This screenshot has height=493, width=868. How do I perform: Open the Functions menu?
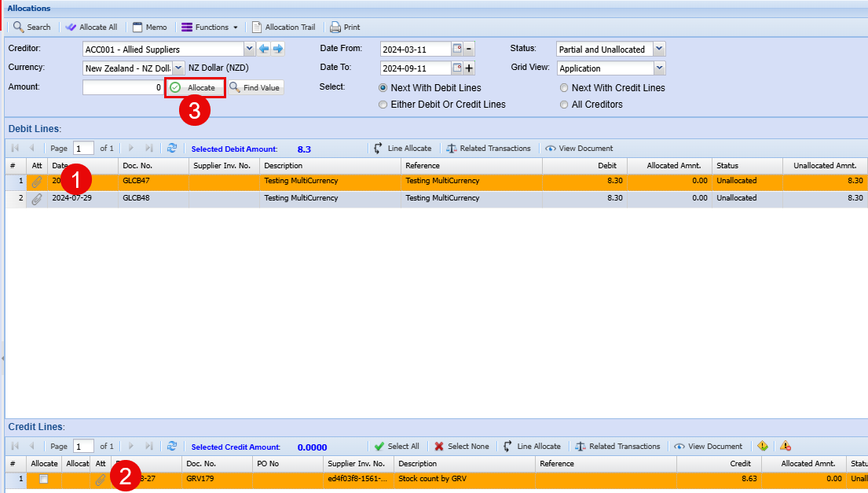pyautogui.click(x=210, y=27)
